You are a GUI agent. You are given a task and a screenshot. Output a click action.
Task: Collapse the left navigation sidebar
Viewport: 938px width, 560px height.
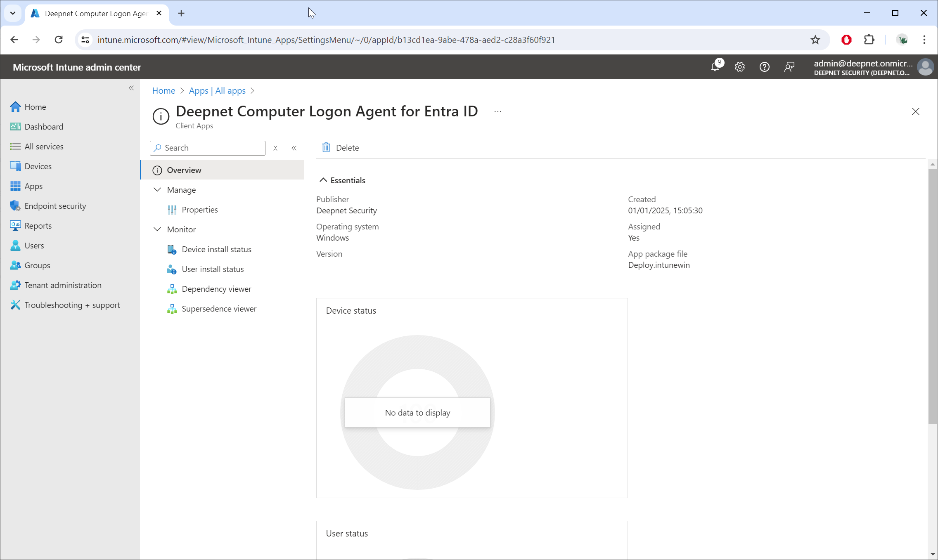tap(131, 88)
